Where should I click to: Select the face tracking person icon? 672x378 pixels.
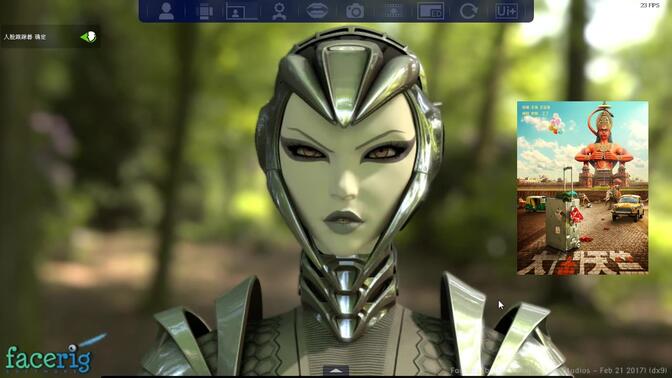coord(279,11)
